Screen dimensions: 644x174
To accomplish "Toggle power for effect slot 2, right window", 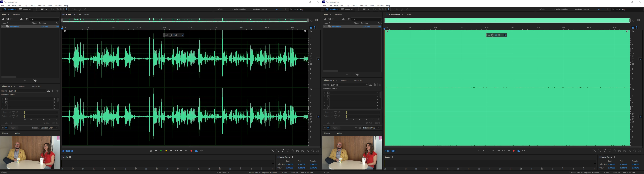I will (328, 96).
